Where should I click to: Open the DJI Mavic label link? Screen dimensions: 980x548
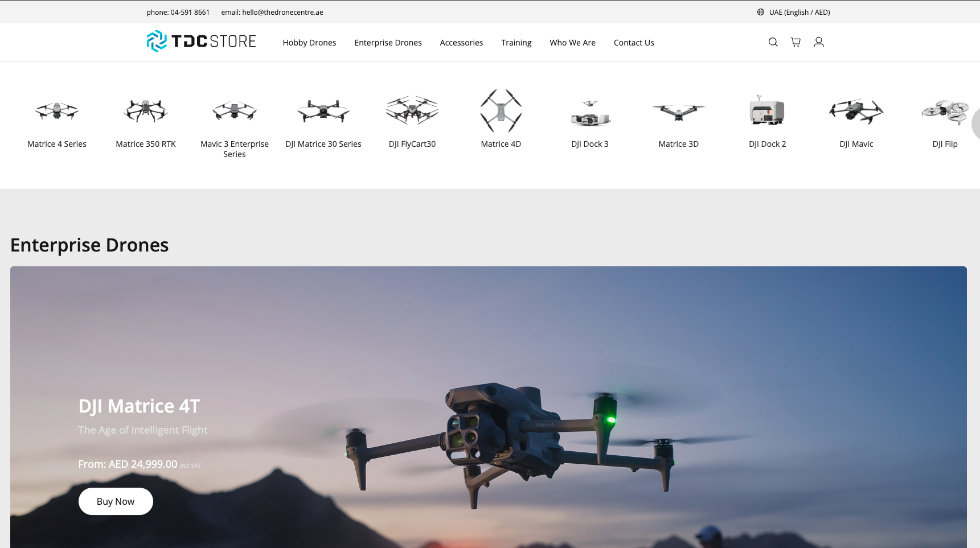point(856,144)
